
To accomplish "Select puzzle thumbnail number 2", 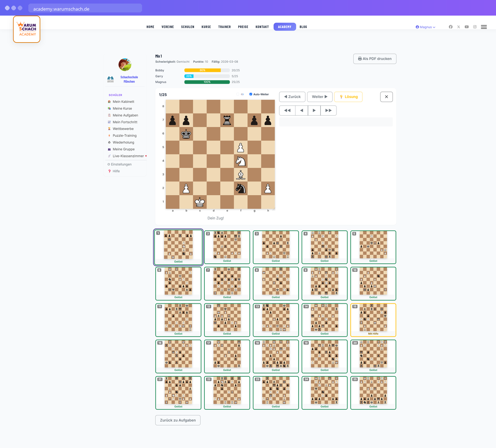I will (x=227, y=247).
